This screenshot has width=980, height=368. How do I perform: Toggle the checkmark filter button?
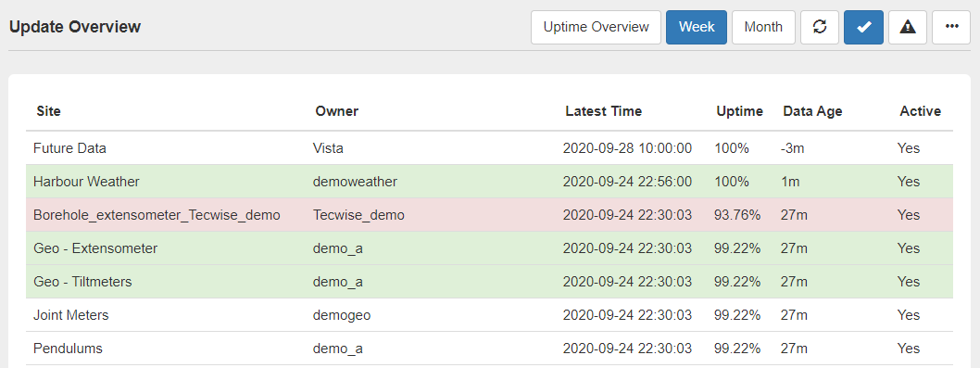point(863,28)
